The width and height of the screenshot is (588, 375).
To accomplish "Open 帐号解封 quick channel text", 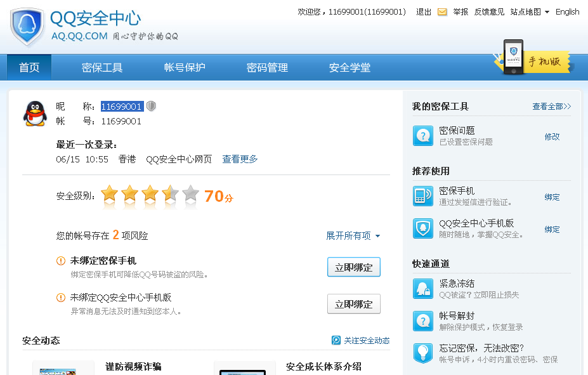I will coord(457,316).
